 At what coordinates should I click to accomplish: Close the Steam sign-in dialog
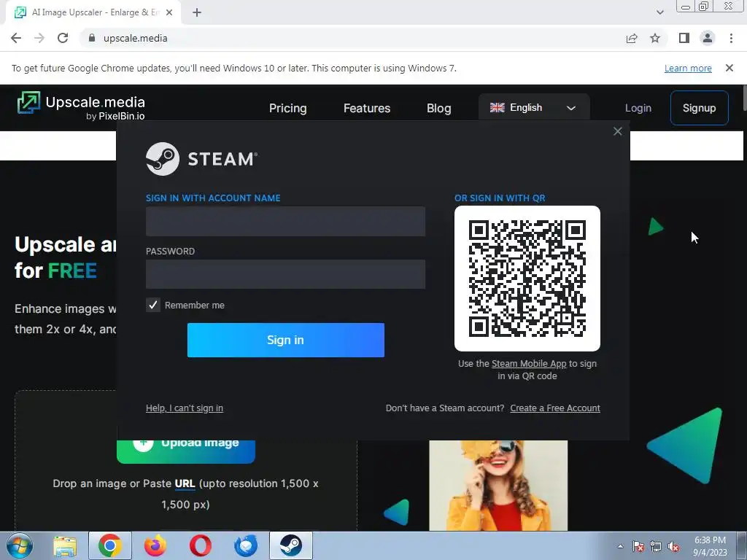617,131
